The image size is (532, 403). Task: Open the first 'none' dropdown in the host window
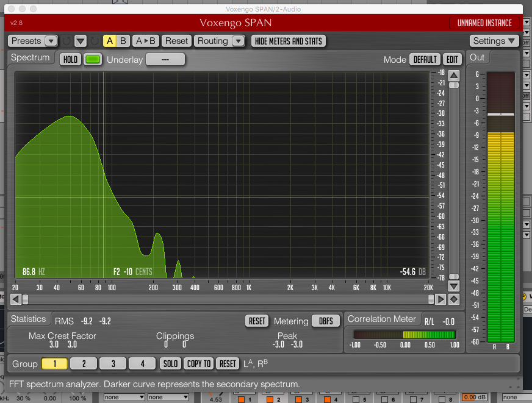tap(124, 398)
